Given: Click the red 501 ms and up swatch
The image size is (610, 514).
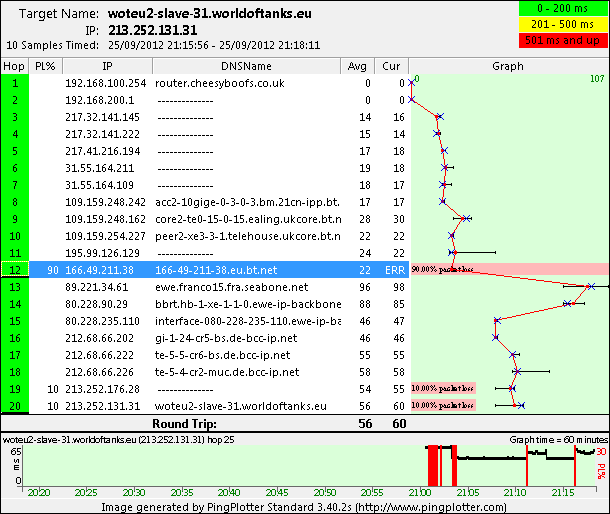Looking at the screenshot, I should click(x=563, y=40).
